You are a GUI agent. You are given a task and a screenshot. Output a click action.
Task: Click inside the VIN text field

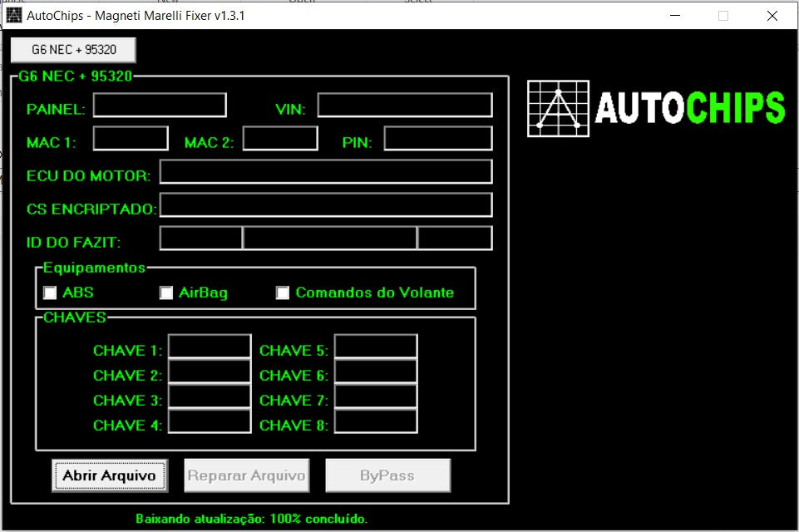tap(405, 106)
